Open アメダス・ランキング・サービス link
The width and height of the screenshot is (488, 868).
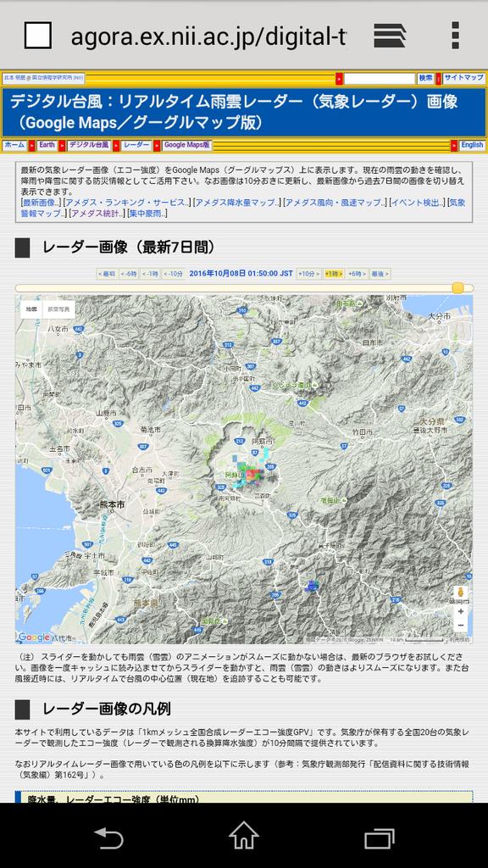coord(128,203)
